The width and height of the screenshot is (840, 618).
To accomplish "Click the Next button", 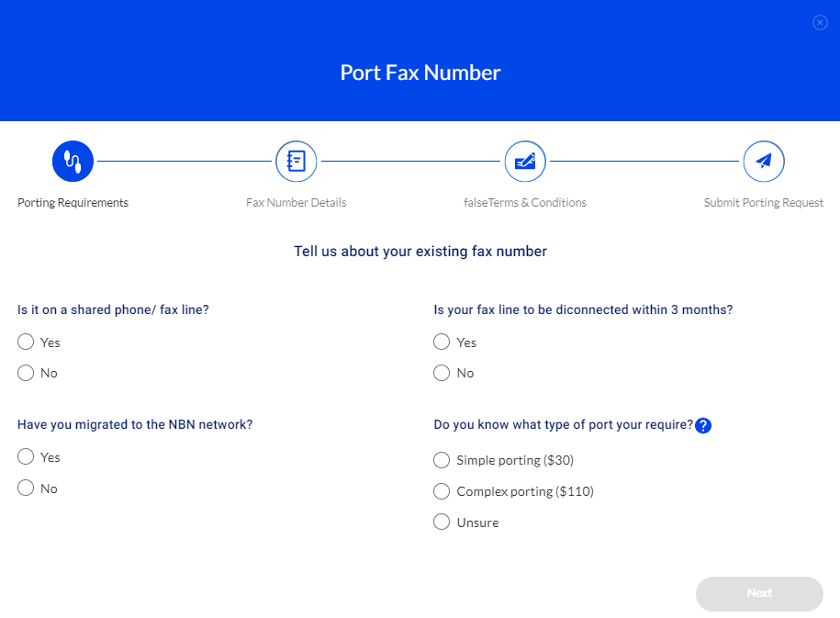I will point(759,593).
